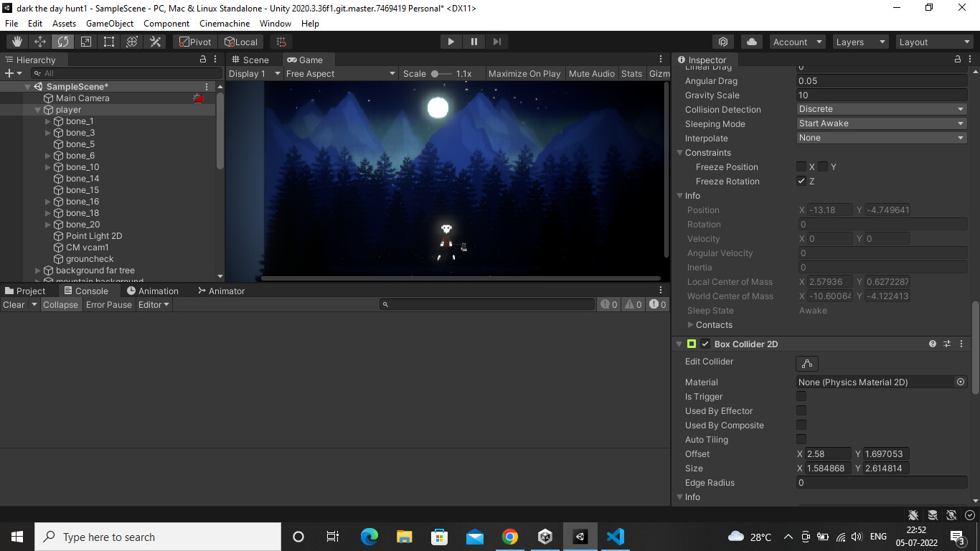Select the Scale tool
This screenshot has height=551, width=980.
point(86,42)
